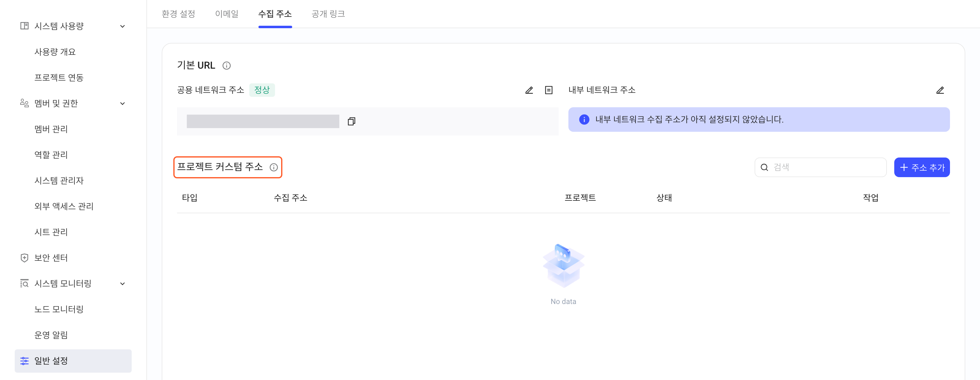Image resolution: width=980 pixels, height=380 pixels.
Task: Click the 수집 주소 column header
Action: 290,198
